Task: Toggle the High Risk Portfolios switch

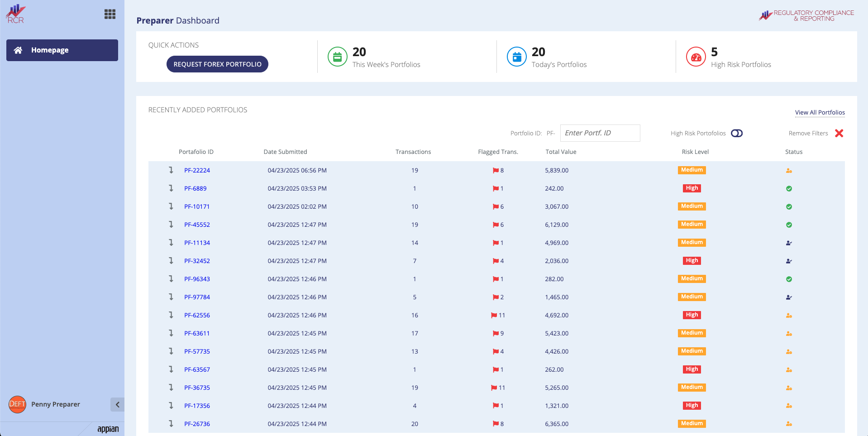Action: click(x=737, y=133)
